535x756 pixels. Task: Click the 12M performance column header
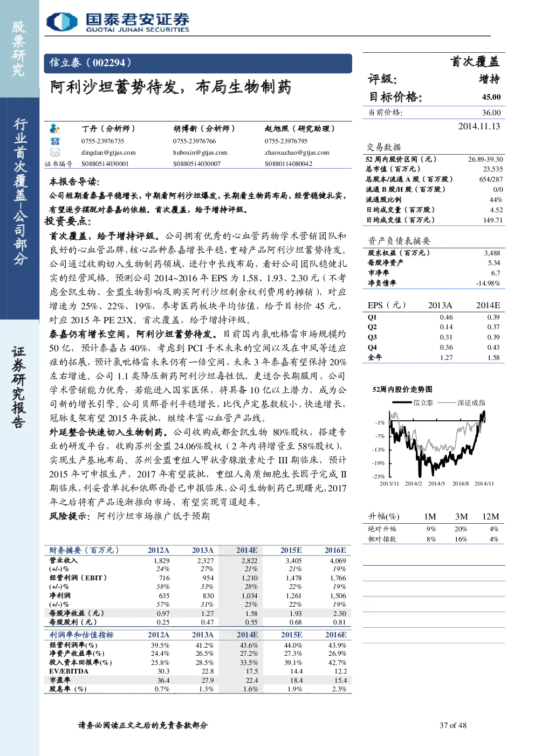tap(491, 516)
